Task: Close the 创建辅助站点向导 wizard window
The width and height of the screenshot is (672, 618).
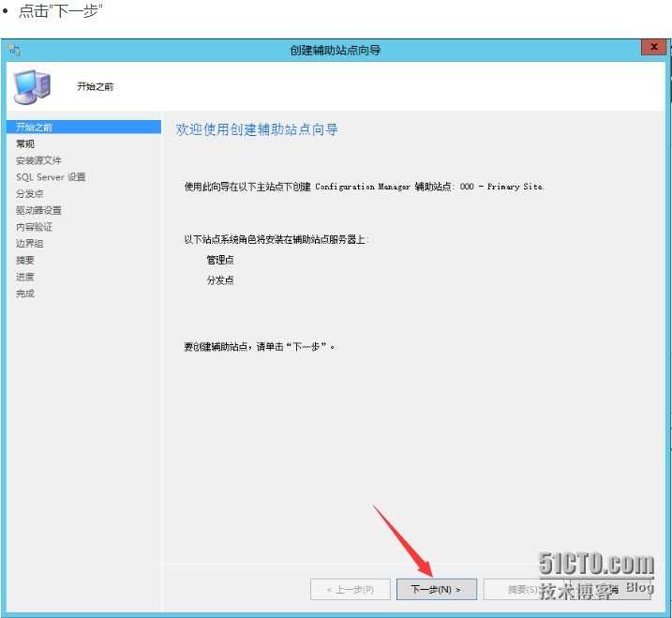Action: (653, 47)
